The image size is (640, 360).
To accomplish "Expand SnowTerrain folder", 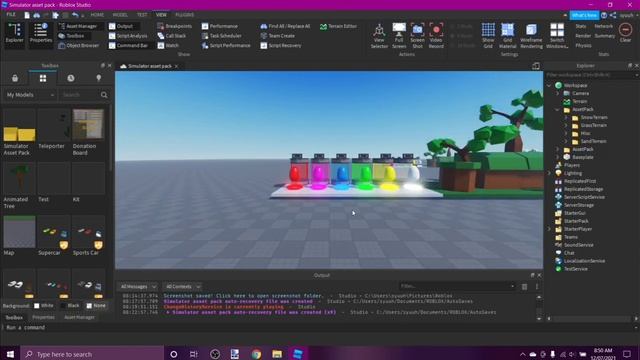I will pos(566,118).
